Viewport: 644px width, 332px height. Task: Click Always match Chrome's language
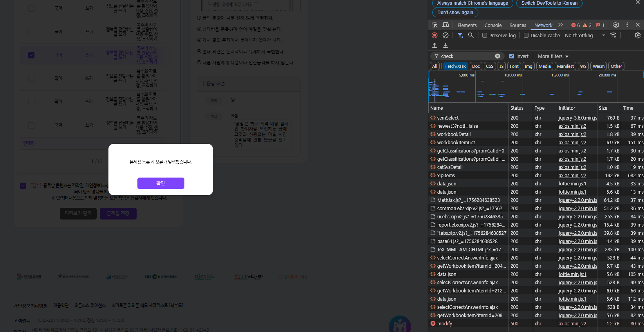(x=473, y=3)
